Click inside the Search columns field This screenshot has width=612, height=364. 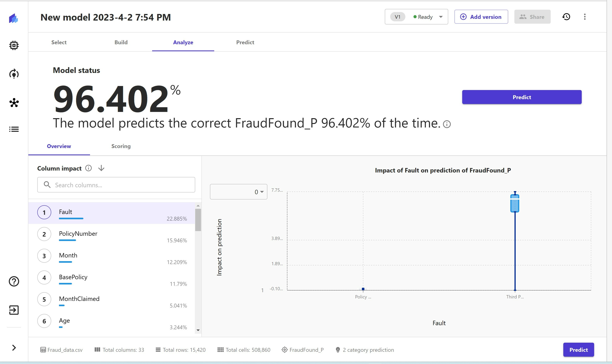pos(116,185)
